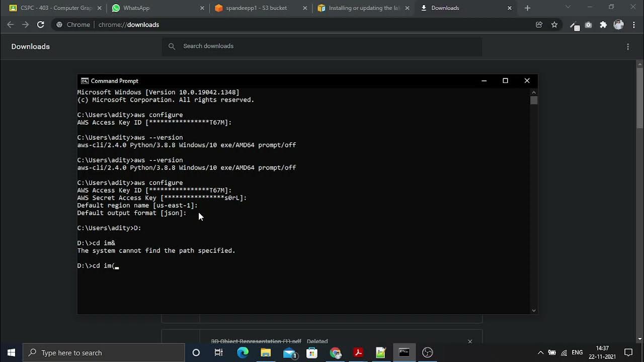Open Microsoft Store from taskbar

(312, 352)
